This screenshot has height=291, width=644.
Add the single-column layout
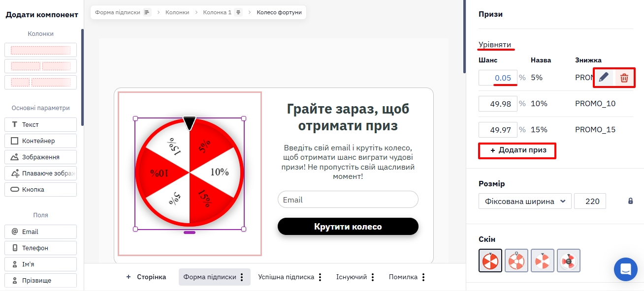click(x=41, y=50)
